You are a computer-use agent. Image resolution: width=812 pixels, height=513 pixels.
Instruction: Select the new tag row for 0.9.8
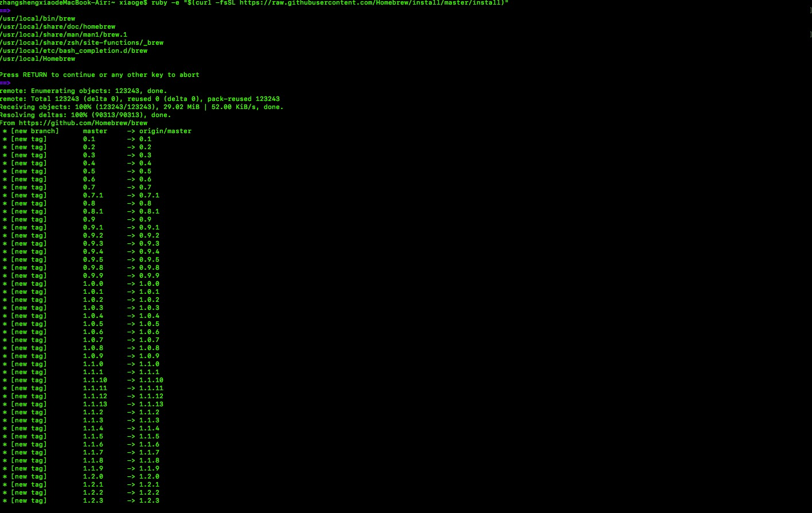81,267
